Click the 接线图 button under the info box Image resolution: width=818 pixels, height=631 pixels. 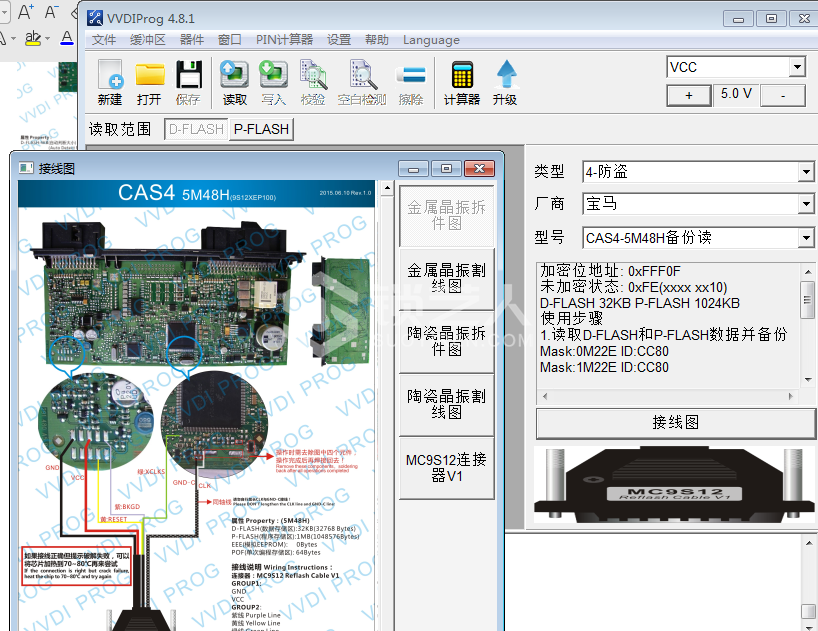[x=676, y=422]
